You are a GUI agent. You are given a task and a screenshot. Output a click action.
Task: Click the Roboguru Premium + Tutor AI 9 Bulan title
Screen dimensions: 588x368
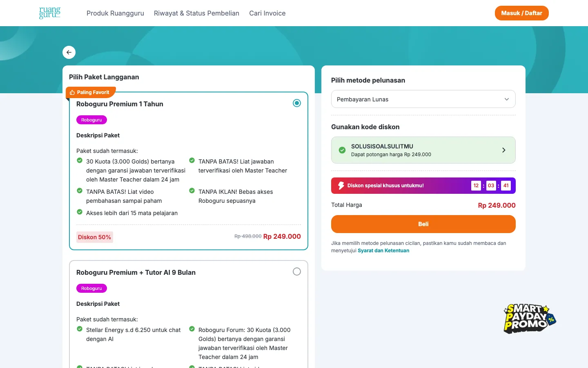pos(136,272)
